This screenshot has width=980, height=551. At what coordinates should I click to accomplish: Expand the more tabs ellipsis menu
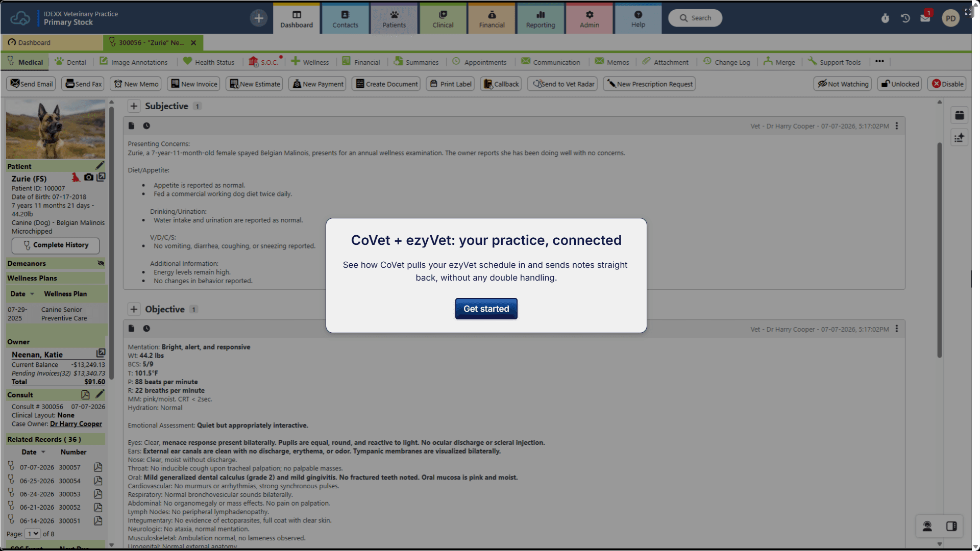click(x=879, y=62)
